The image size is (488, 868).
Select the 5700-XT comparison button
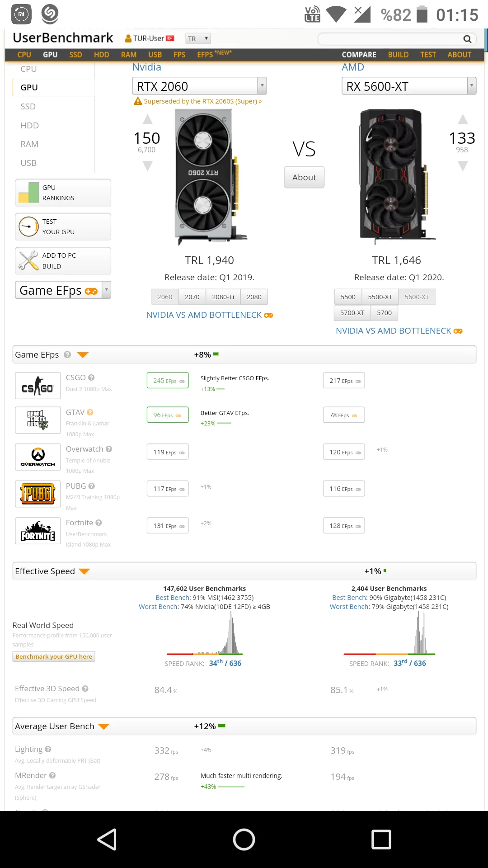[352, 312]
